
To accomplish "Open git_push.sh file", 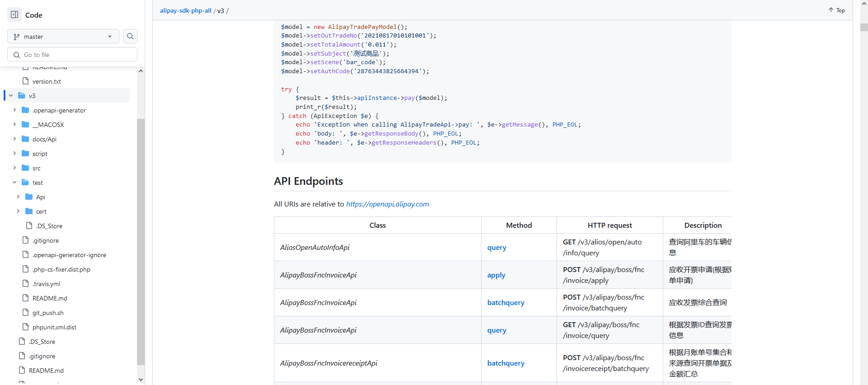I will point(48,313).
